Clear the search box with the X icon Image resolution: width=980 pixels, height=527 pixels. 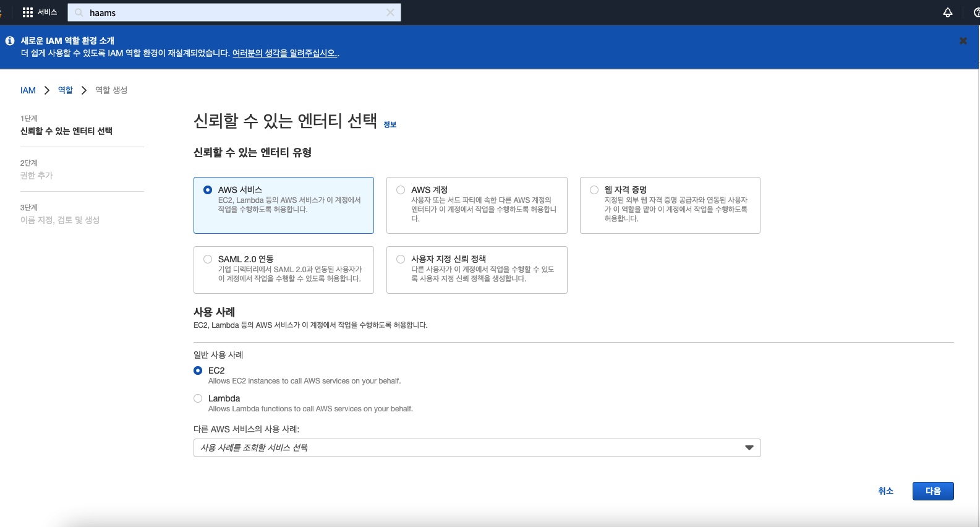coord(390,12)
